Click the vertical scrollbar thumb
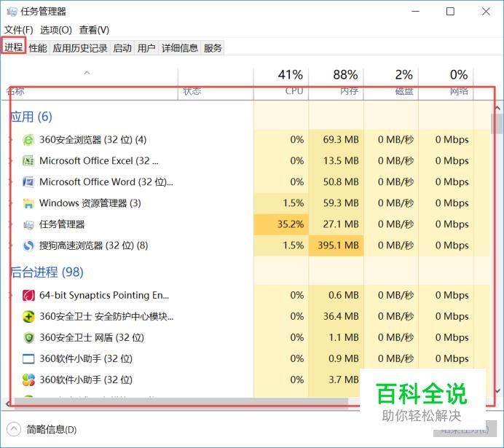This screenshot has height=448, width=504. click(498, 124)
